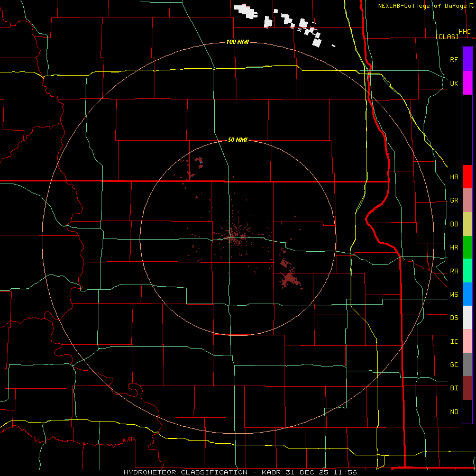
Task: Select the gray GC legend color swatch
Action: point(467,364)
